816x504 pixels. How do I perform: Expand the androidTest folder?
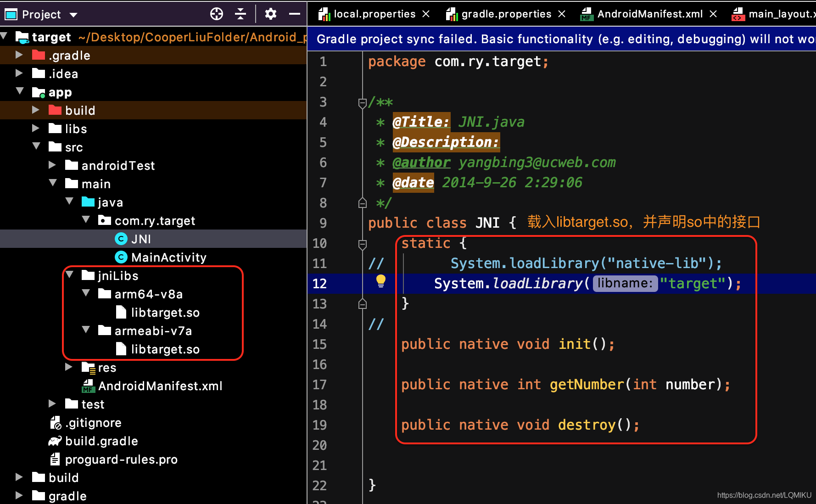click(x=52, y=165)
